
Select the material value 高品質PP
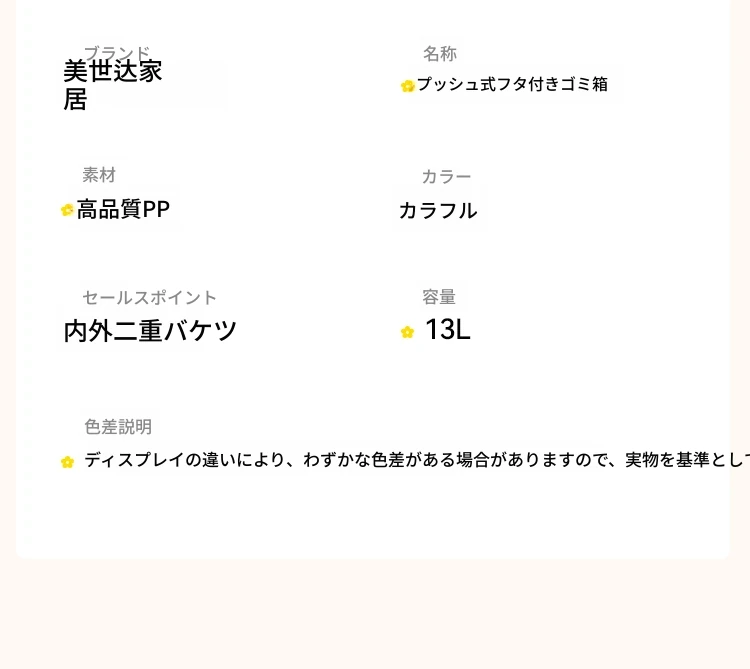coord(123,209)
